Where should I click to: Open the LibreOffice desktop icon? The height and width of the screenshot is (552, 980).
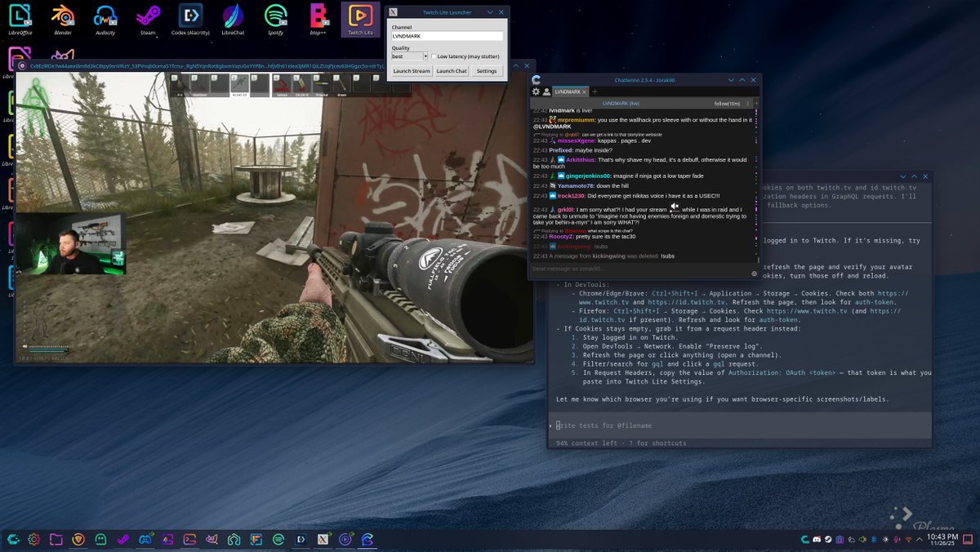pyautogui.click(x=20, y=18)
